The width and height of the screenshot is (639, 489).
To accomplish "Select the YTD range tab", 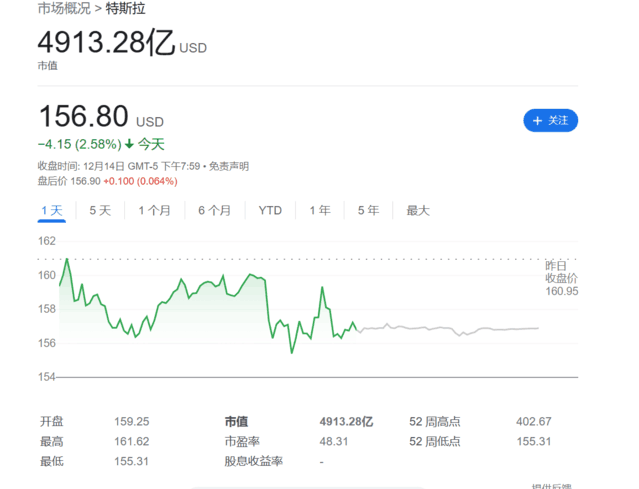I will coord(270,211).
